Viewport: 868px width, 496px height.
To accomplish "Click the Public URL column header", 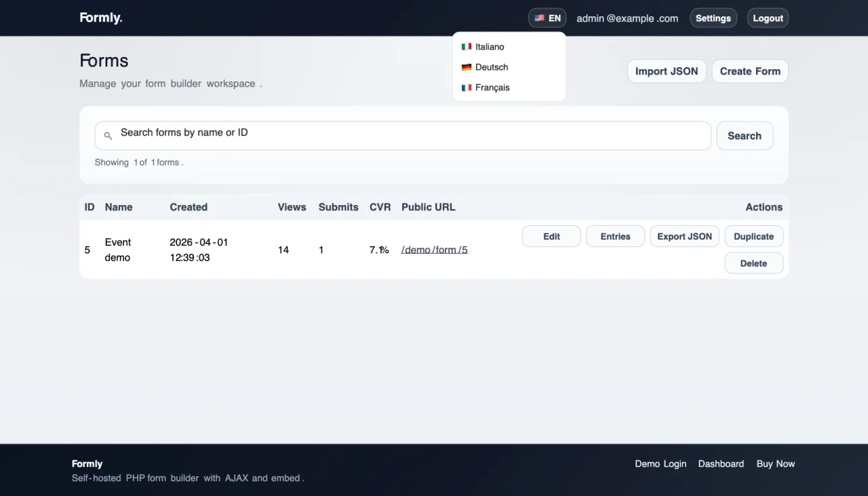I will (x=429, y=207).
